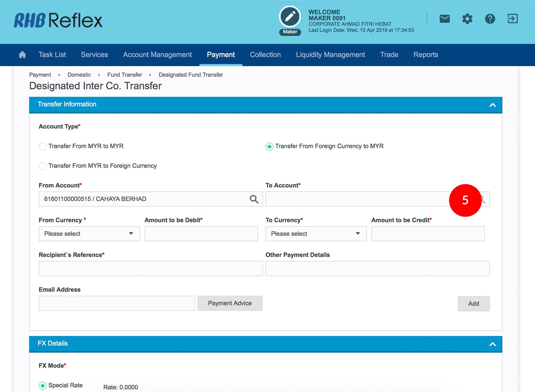The image size is (535, 392).
Task: Collapse the Transfer Information section
Action: (492, 105)
